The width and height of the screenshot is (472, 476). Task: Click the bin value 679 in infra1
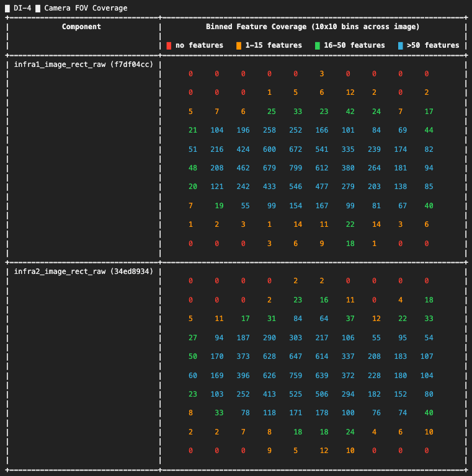tap(269, 168)
